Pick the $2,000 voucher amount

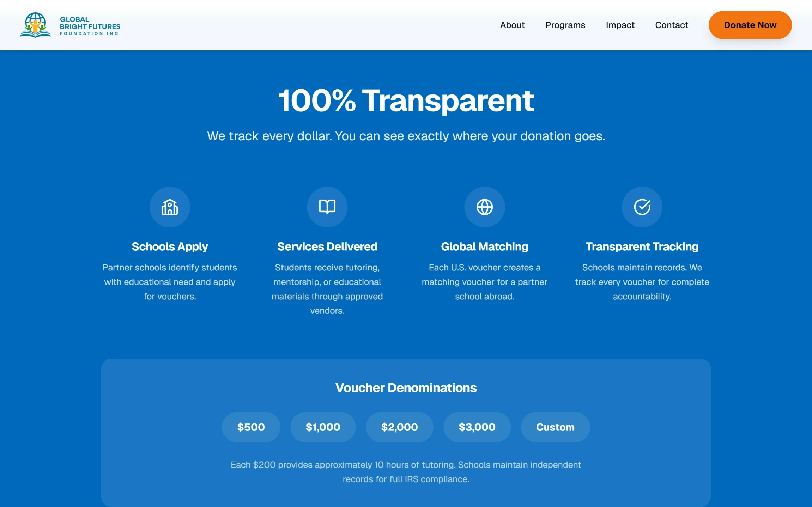click(x=399, y=427)
